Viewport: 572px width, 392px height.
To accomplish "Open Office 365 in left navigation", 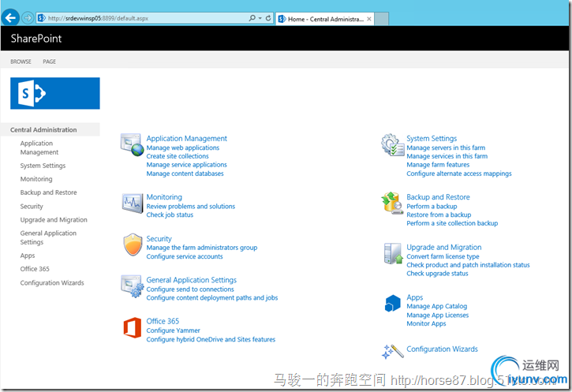I will point(35,269).
